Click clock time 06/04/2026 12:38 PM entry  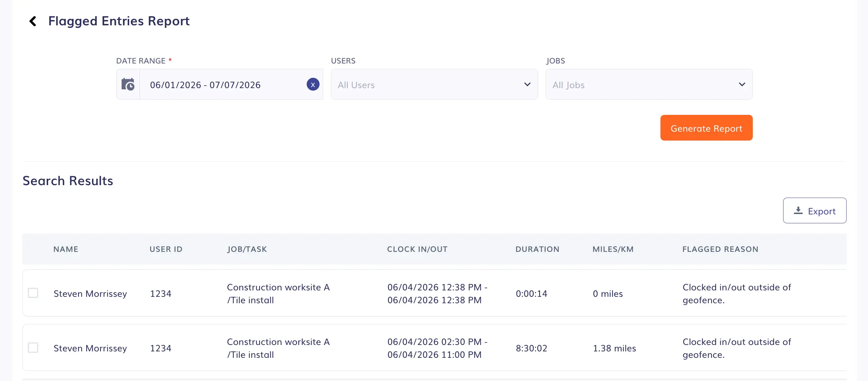click(x=437, y=294)
